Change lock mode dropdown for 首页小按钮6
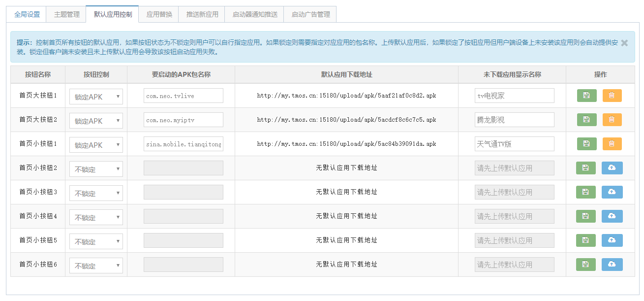The width and height of the screenshot is (644, 301). point(96,266)
